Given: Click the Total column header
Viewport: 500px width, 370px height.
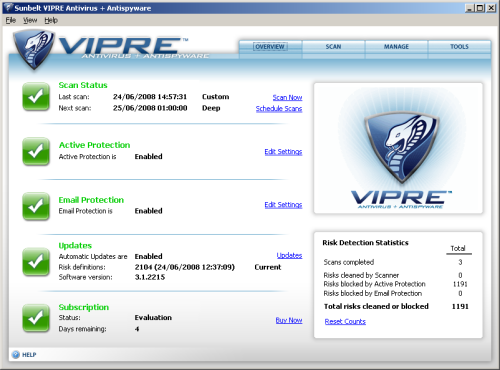Looking at the screenshot, I should point(458,248).
